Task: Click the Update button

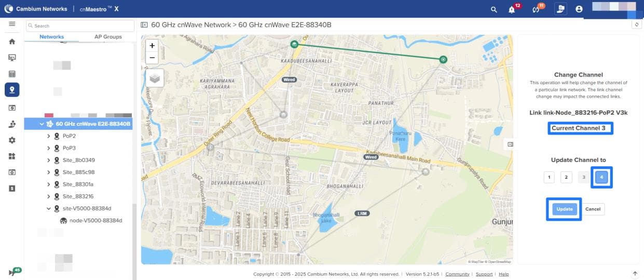Action: point(565,209)
